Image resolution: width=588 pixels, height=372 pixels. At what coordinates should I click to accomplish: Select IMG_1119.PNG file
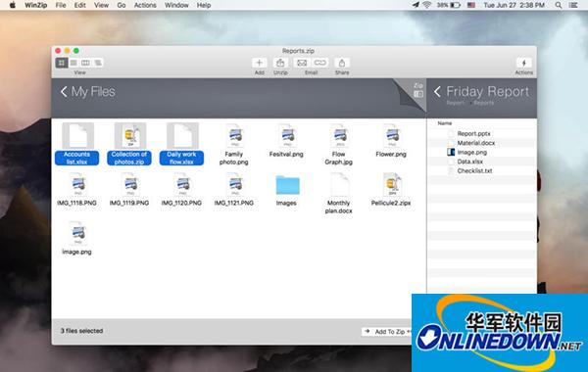pyautogui.click(x=129, y=189)
